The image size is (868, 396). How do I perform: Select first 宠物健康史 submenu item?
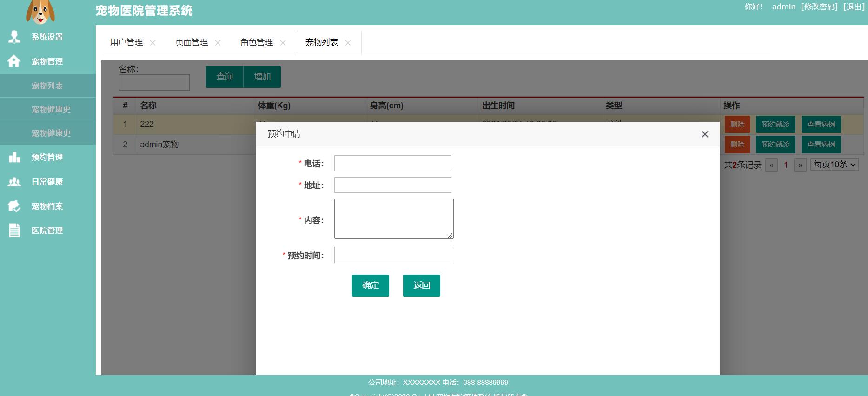click(x=48, y=109)
